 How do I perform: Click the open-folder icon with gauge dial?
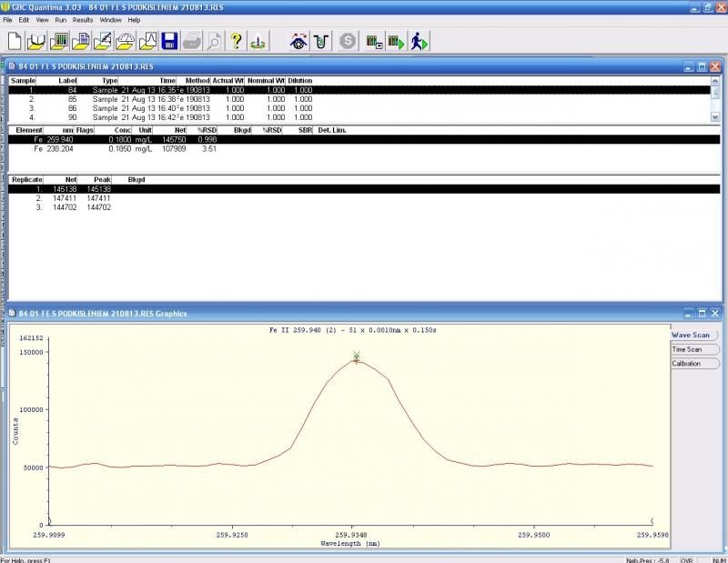125,41
